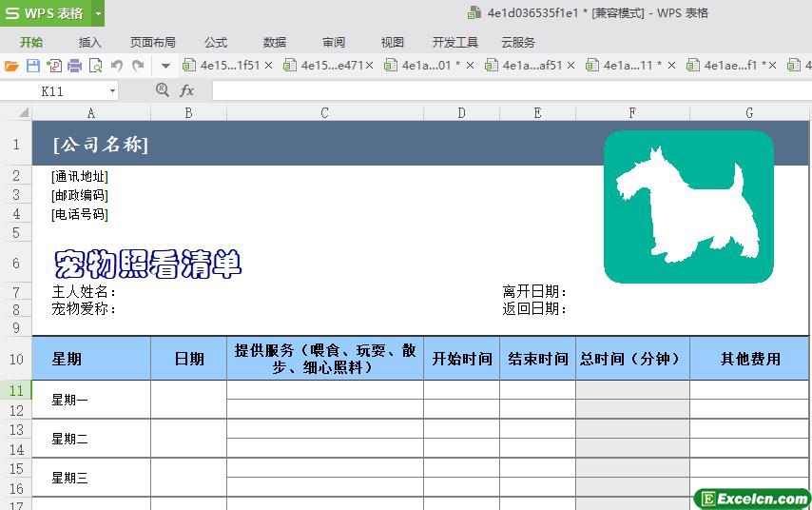Click the Print Preview icon

point(96,66)
